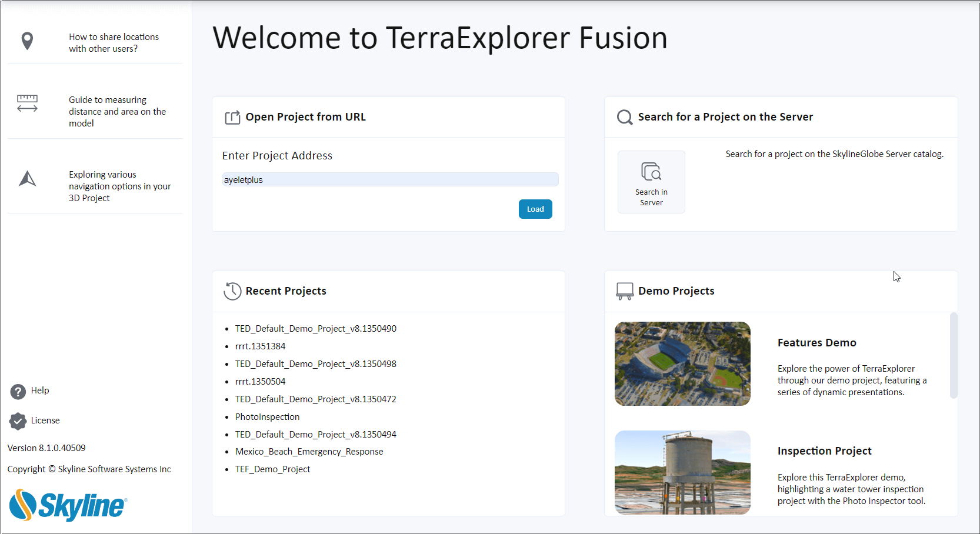Open the measuring distance and area guide
Screen dimensions: 980x534
117,112
